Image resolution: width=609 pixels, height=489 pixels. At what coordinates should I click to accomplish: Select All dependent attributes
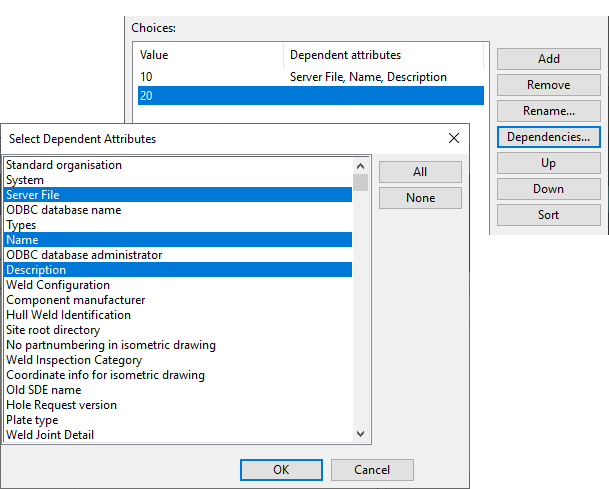(420, 172)
